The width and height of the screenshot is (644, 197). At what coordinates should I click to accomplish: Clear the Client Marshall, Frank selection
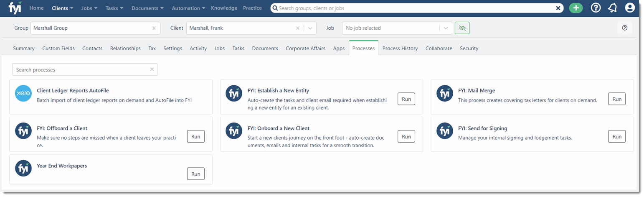[298, 28]
